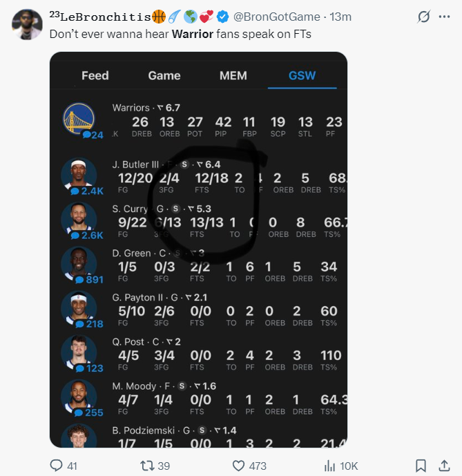
Task: Open the Grok explain icon
Action: pos(423,17)
